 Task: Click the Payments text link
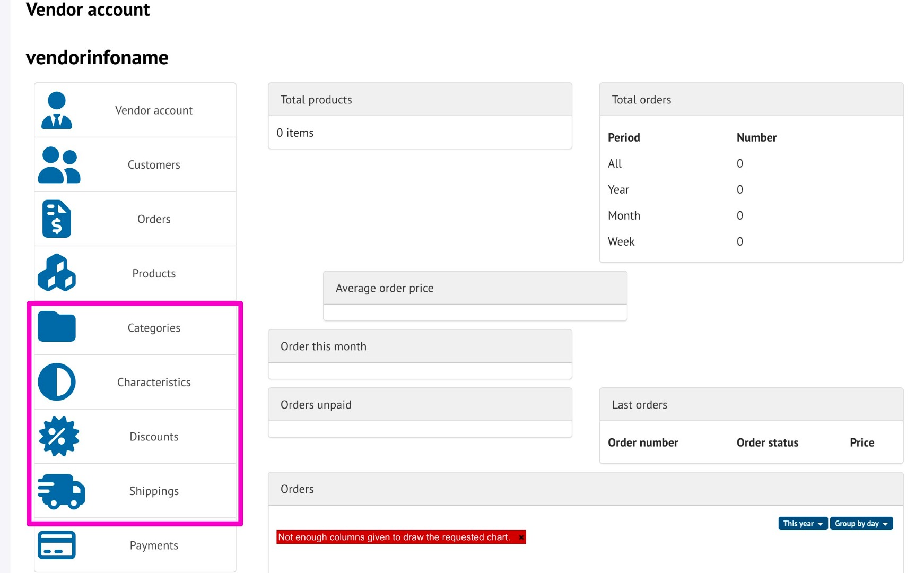[x=154, y=545]
